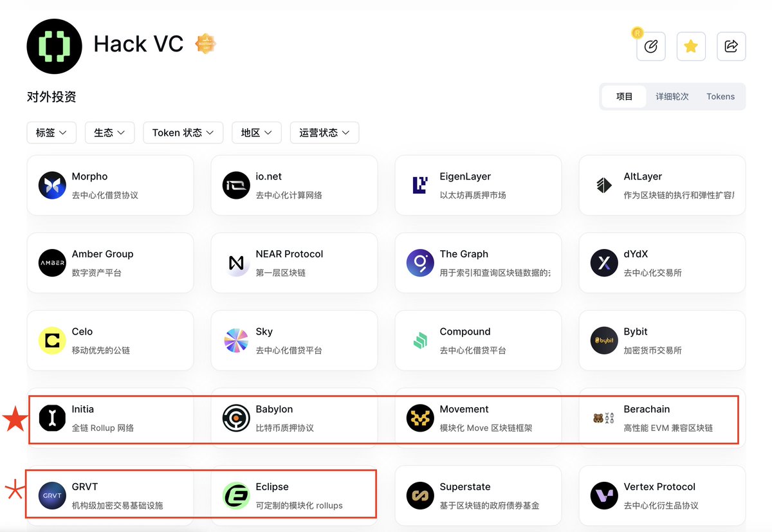Favorite Hack VC with the star button
Screen dimensions: 772x532
(x=691, y=46)
